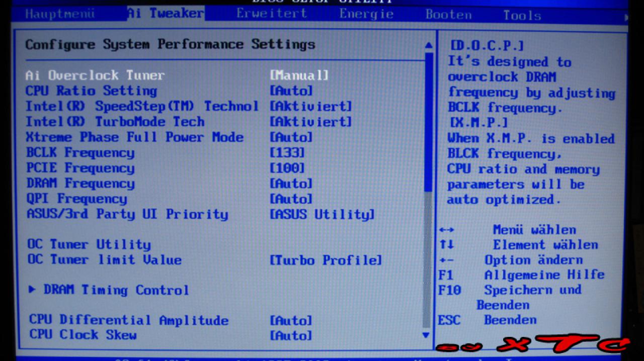
Task: Select the BCLK Frequency label
Action: (80, 152)
